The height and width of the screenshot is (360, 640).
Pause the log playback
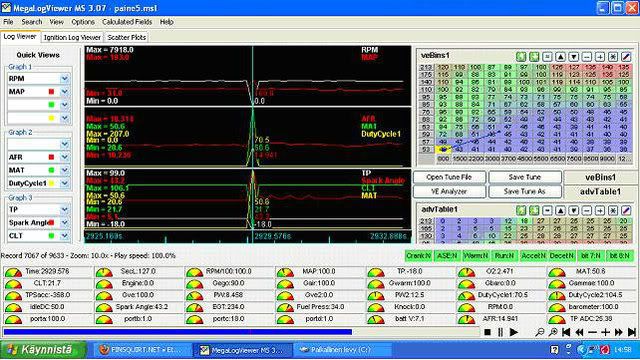click(x=500, y=332)
